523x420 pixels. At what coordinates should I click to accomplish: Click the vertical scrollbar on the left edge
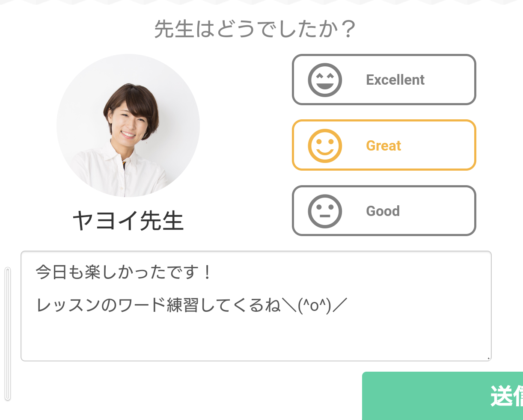(x=7, y=334)
